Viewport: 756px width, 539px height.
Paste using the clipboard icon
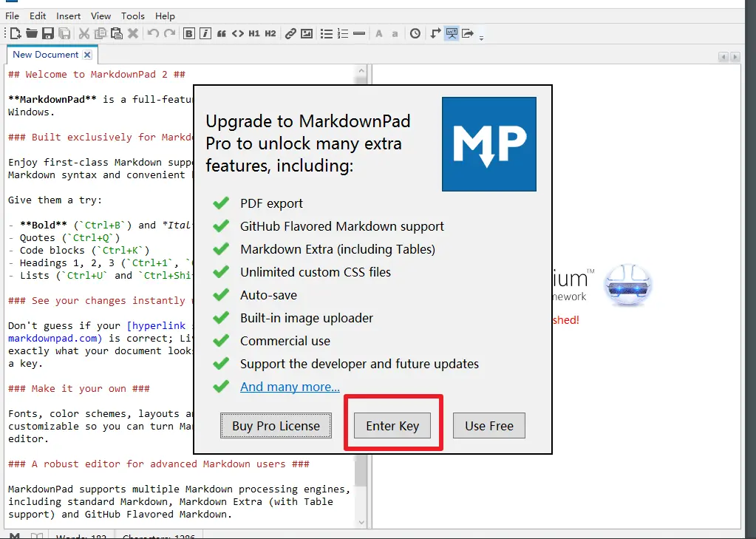click(x=117, y=33)
